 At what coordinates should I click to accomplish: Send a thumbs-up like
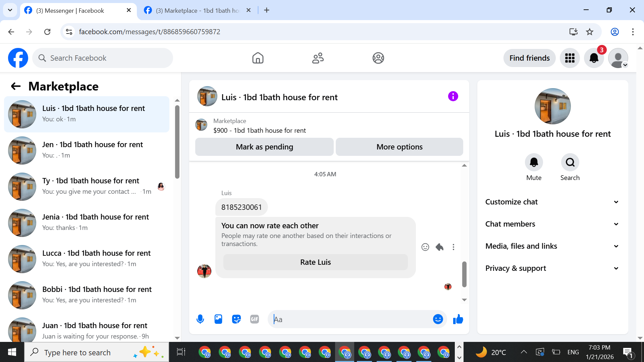click(x=458, y=319)
